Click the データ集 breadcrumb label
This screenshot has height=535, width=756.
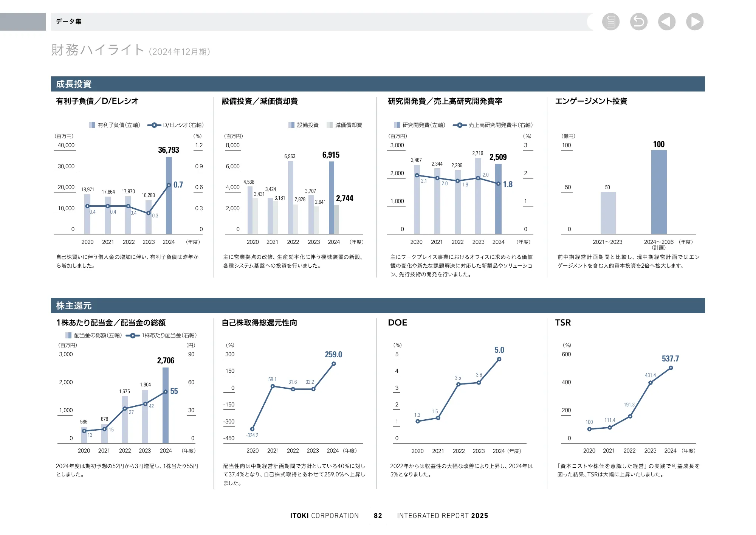click(x=69, y=22)
